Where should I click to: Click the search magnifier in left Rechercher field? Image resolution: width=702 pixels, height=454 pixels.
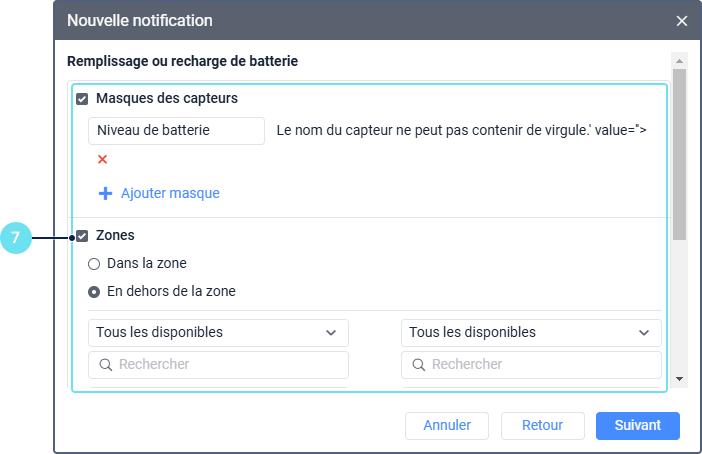105,364
